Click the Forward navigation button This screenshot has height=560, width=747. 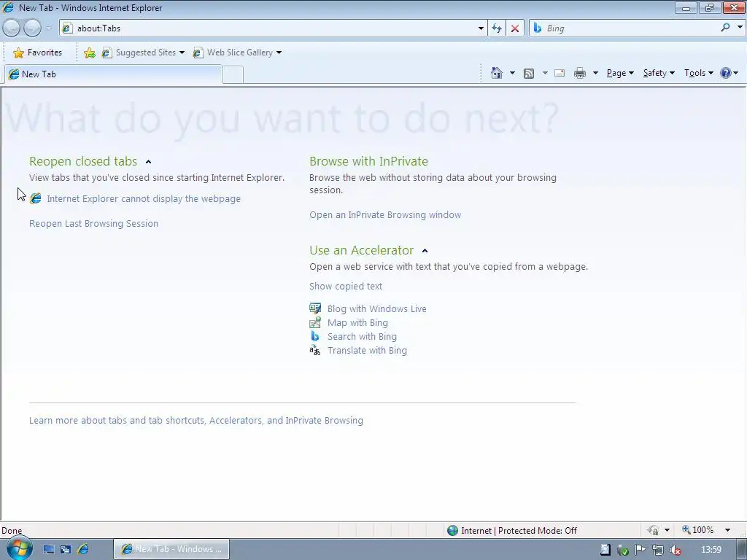(x=32, y=28)
